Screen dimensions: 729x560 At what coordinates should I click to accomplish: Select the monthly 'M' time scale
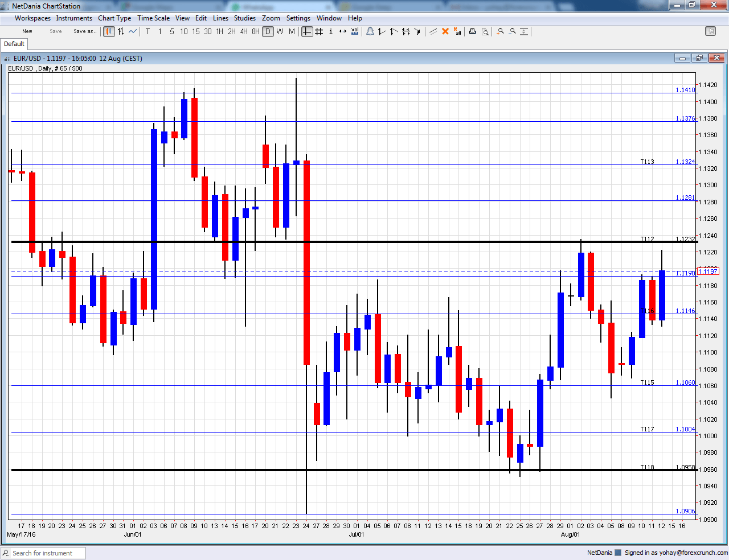point(292,31)
